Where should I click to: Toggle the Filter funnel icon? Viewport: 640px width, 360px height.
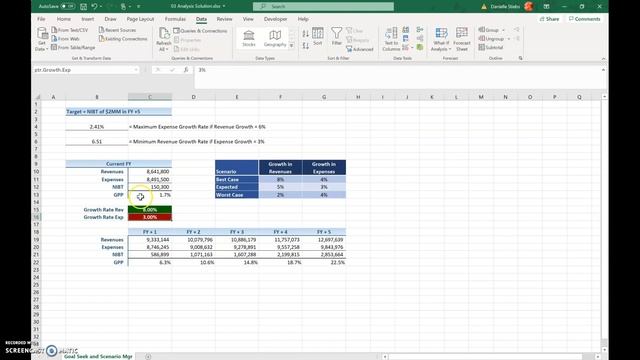336,36
